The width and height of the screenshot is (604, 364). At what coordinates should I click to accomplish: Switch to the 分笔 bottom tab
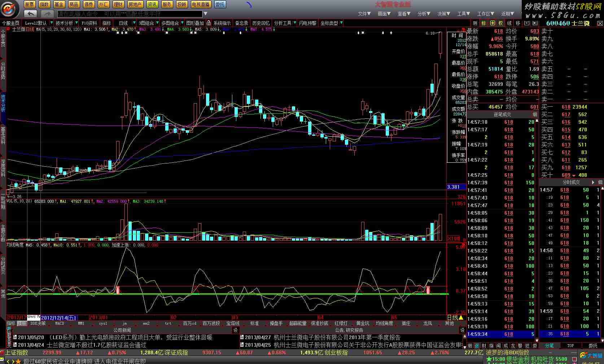tap(549, 346)
